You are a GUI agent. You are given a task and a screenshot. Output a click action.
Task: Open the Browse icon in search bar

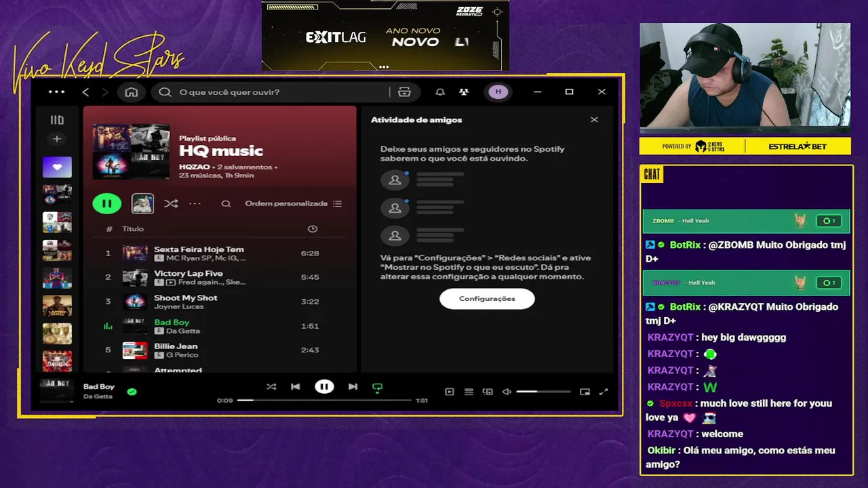click(404, 92)
